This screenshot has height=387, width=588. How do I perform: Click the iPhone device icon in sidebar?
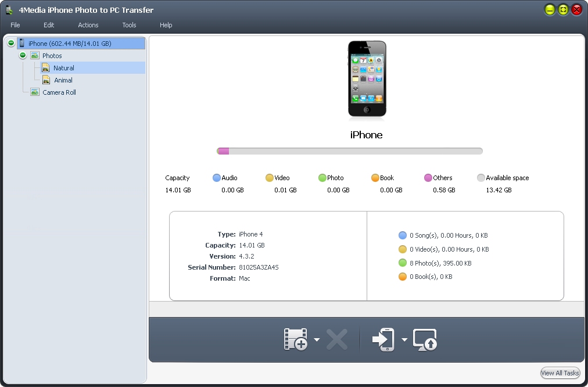[21, 43]
